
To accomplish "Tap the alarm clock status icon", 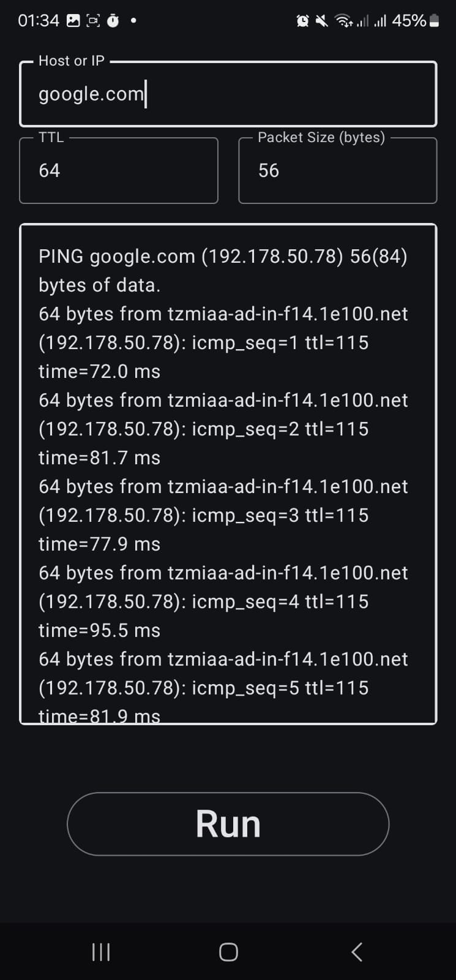I will coord(302,21).
